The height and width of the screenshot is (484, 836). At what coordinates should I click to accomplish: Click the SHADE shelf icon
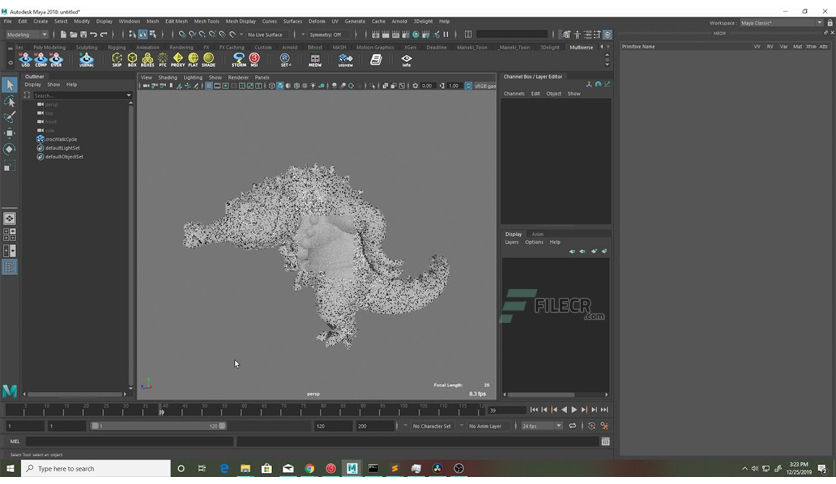point(208,60)
